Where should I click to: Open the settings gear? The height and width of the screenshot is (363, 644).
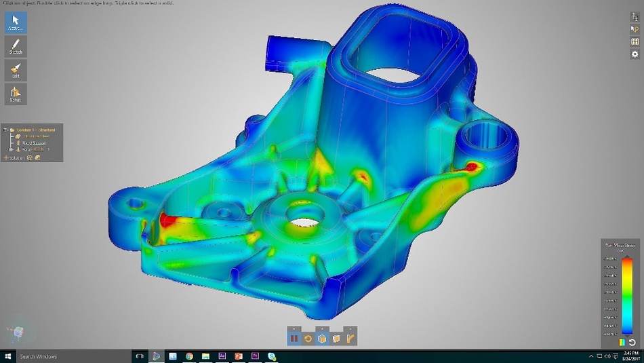pos(635,54)
